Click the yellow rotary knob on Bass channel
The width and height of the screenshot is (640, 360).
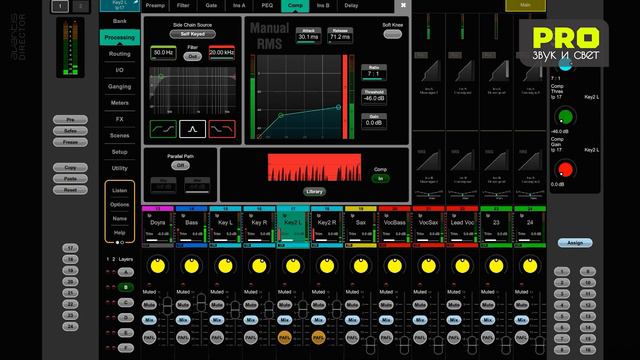pos(191,266)
